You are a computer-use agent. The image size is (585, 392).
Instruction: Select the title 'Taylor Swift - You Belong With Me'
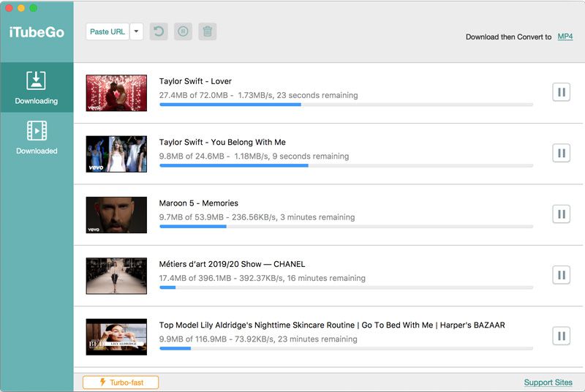pos(222,142)
